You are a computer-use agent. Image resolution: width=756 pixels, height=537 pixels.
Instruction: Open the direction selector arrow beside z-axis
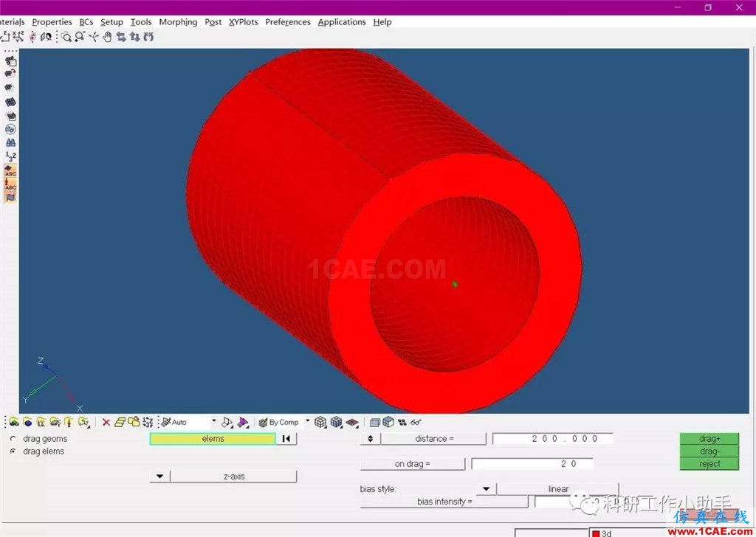coord(159,477)
